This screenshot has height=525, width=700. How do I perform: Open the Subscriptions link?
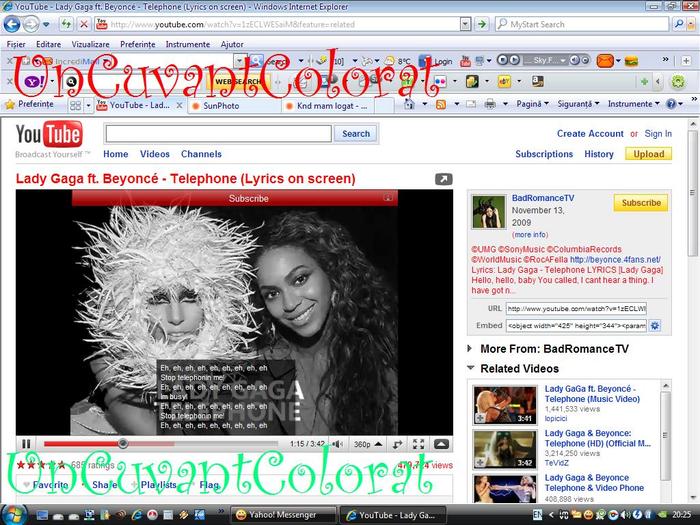point(544,154)
